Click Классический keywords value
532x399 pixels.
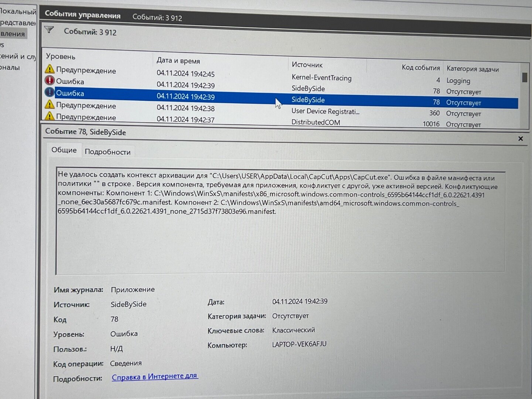coord(293,330)
